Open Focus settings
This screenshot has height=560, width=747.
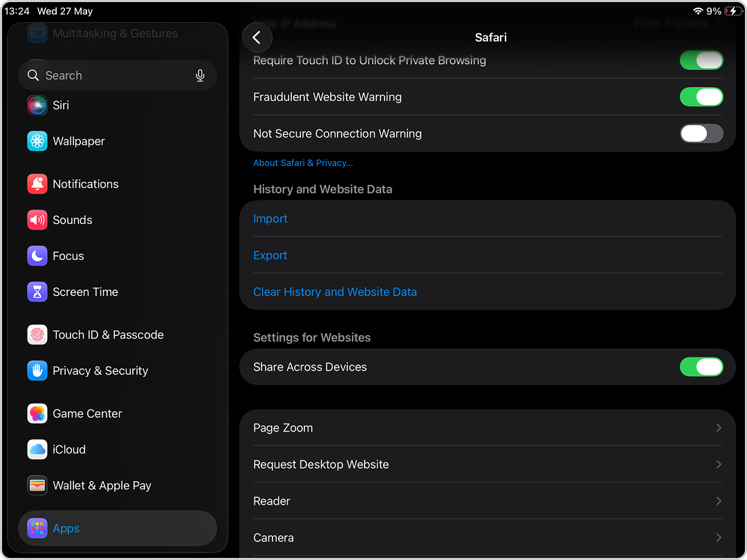tap(118, 256)
